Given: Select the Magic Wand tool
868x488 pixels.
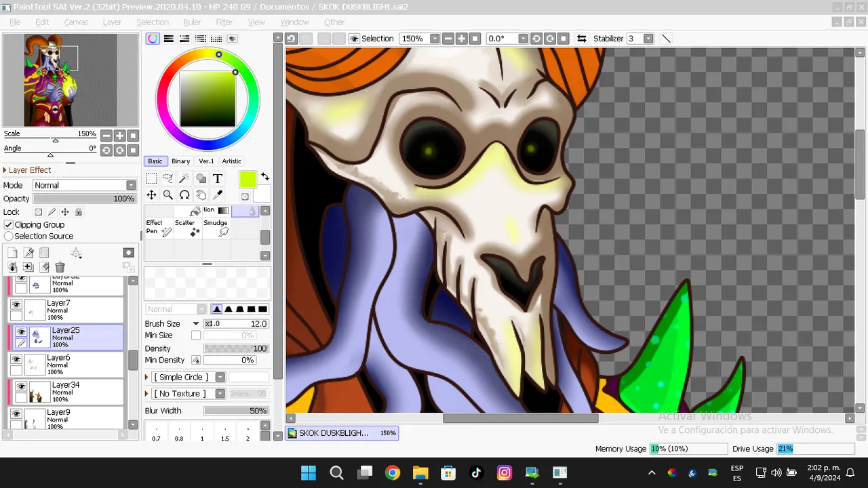Looking at the screenshot, I should click(x=184, y=178).
